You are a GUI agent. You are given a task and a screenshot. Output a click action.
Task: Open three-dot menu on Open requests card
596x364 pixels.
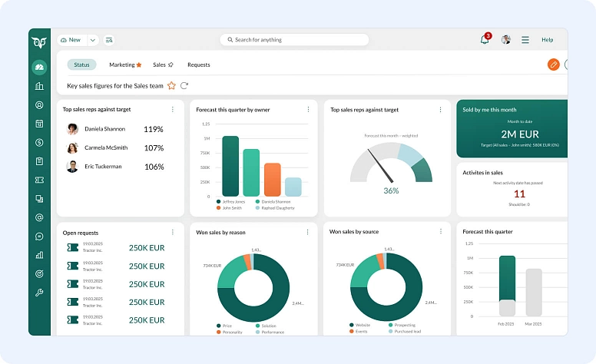(172, 232)
